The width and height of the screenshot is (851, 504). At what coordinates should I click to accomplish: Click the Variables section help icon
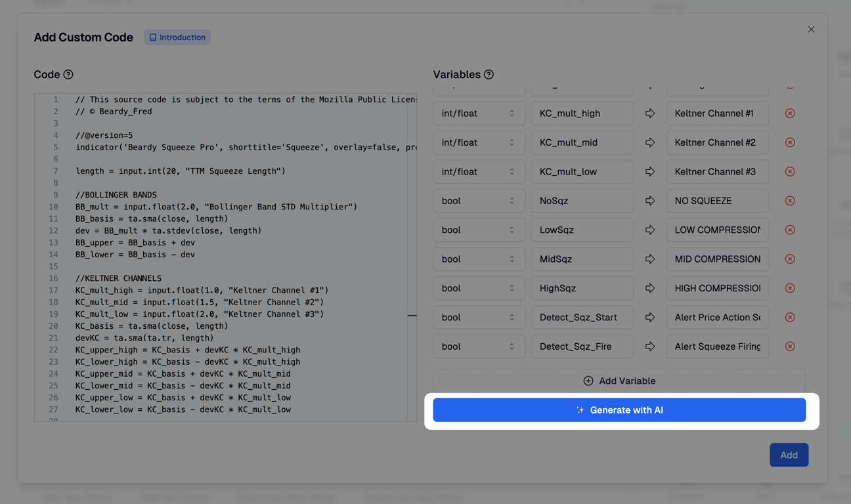[x=489, y=75]
